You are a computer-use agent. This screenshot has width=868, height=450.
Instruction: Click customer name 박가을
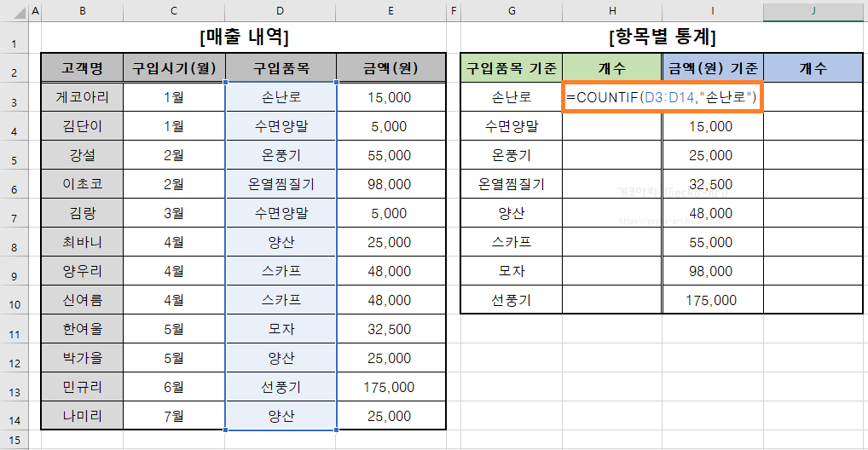(x=83, y=358)
